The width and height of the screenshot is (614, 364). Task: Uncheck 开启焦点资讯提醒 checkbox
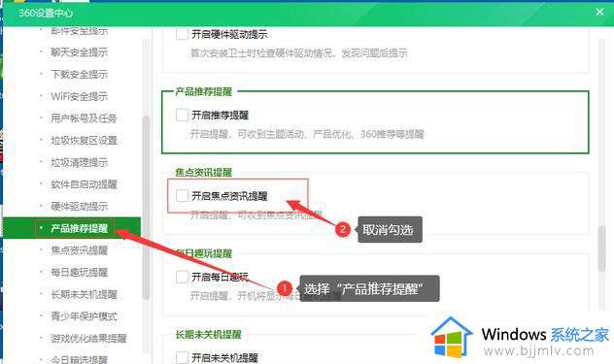click(182, 196)
